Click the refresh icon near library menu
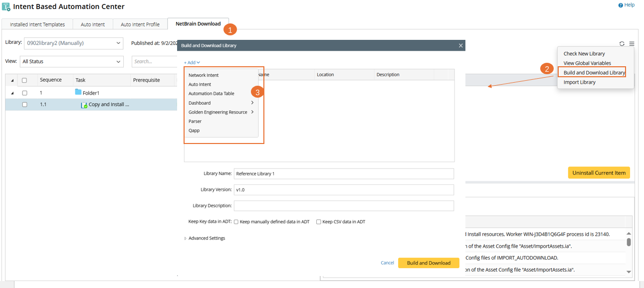Viewport: 644px width, 288px height. point(622,44)
